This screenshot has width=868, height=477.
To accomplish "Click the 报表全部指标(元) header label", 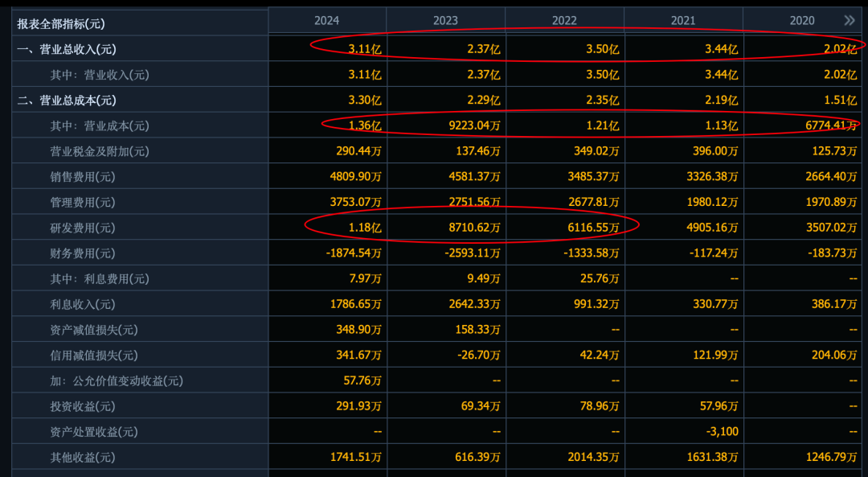I will pyautogui.click(x=61, y=24).
